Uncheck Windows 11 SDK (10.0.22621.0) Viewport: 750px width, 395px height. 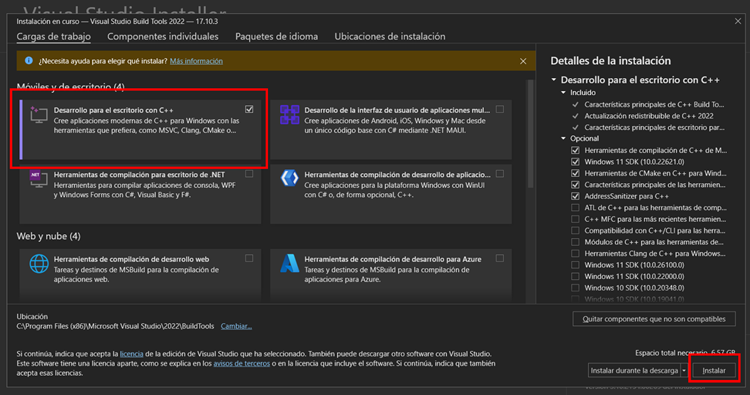(x=575, y=162)
